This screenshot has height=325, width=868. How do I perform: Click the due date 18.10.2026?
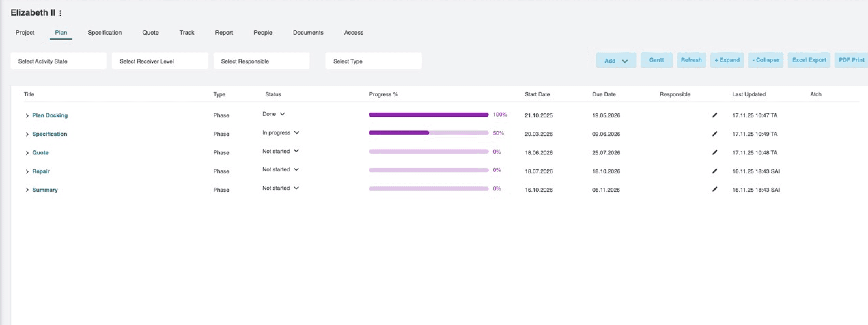pyautogui.click(x=606, y=171)
